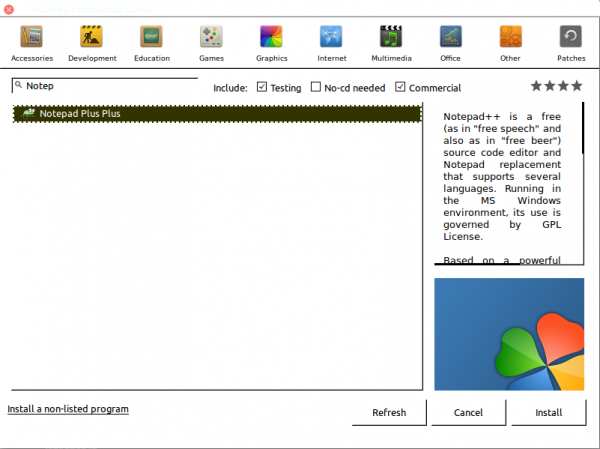Click the Install button
This screenshot has width=600, height=449.
[x=549, y=412]
